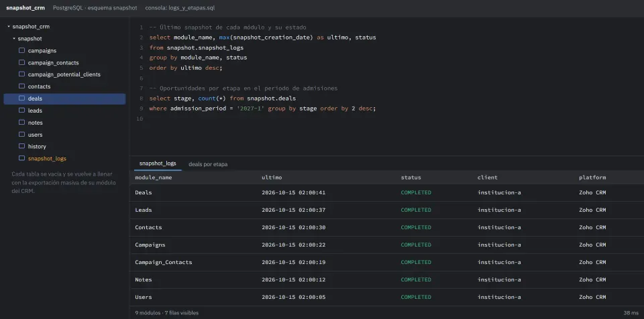Viewport: 644px width, 319px height.
Task: Sort by the module_name column header
Action: point(154,178)
